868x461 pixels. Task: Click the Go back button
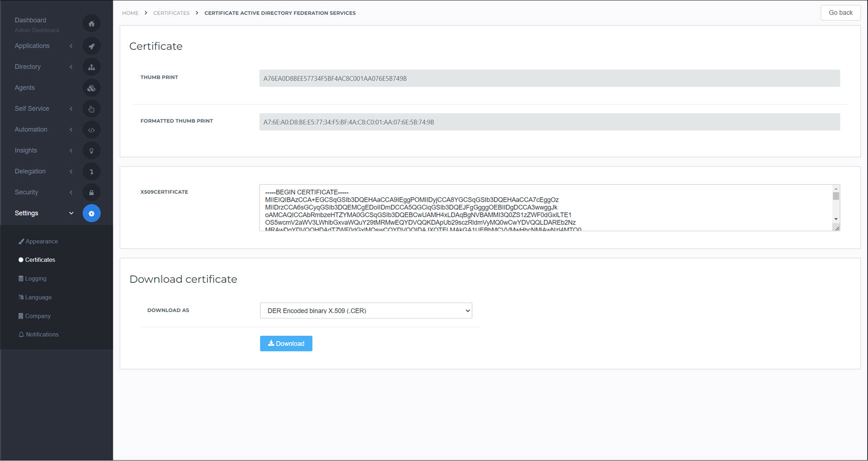tap(840, 13)
